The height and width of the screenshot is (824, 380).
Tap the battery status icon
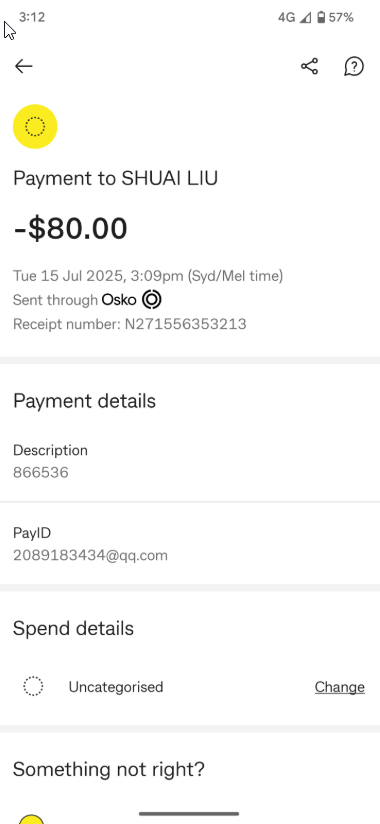321,17
